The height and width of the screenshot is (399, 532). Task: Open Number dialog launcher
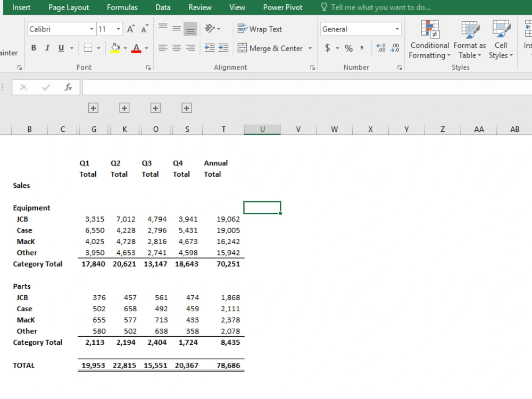click(400, 68)
